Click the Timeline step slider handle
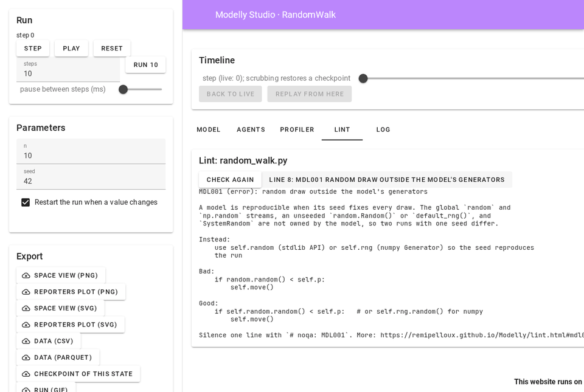 click(x=363, y=78)
